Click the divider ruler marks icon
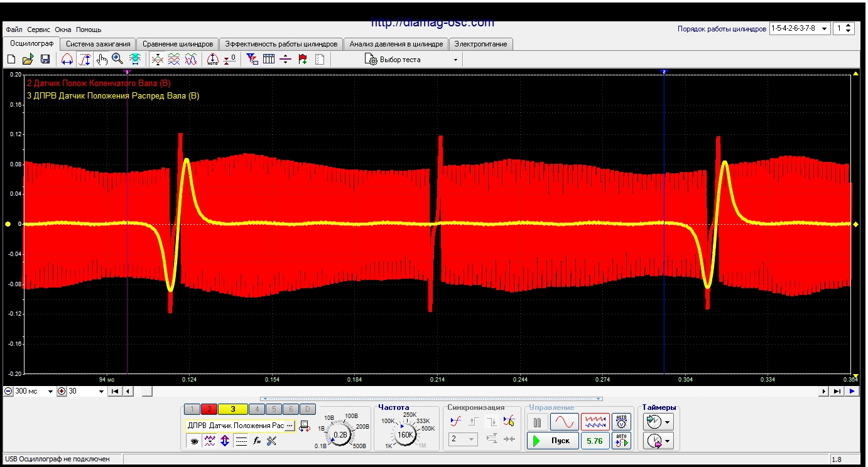 [x=286, y=60]
